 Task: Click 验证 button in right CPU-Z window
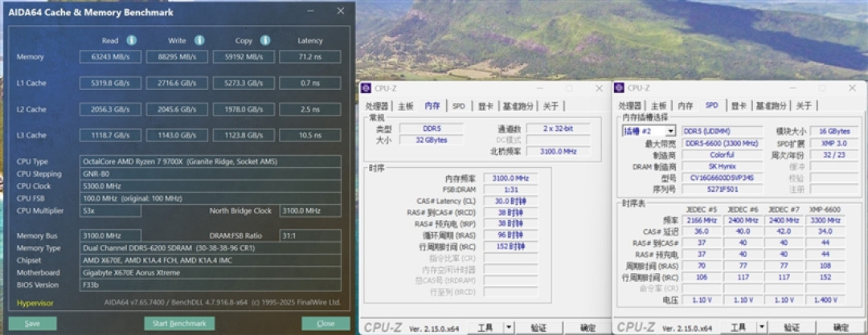791,328
